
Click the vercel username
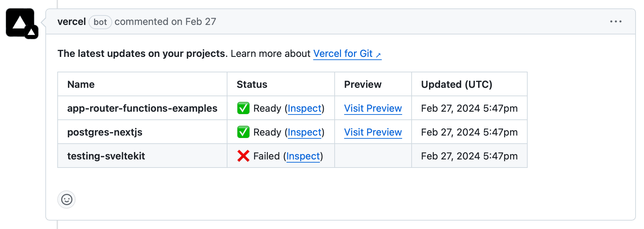tap(72, 21)
